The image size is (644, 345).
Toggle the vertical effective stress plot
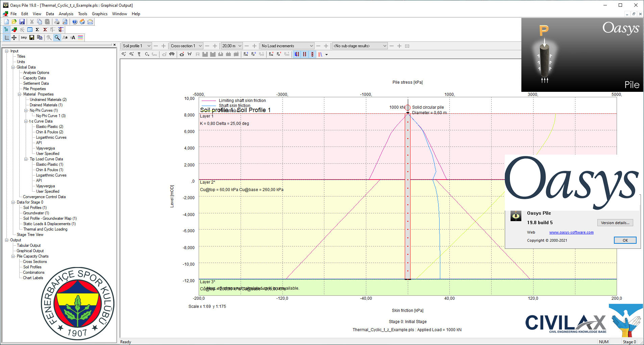pyautogui.click(x=124, y=54)
